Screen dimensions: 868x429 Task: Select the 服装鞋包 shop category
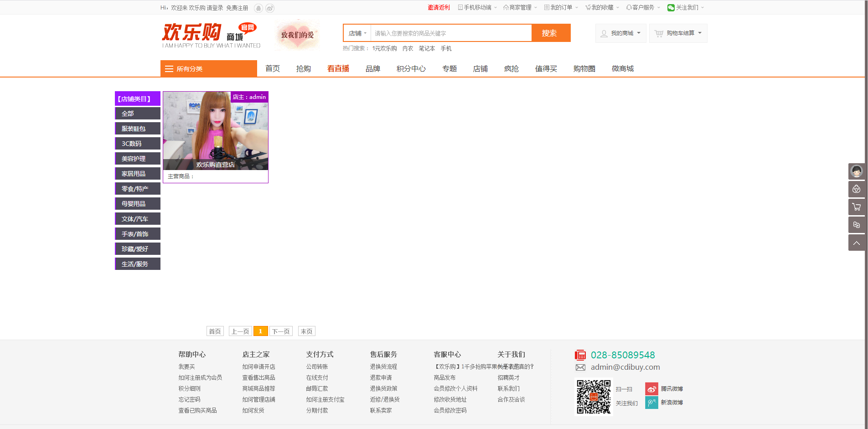point(138,129)
